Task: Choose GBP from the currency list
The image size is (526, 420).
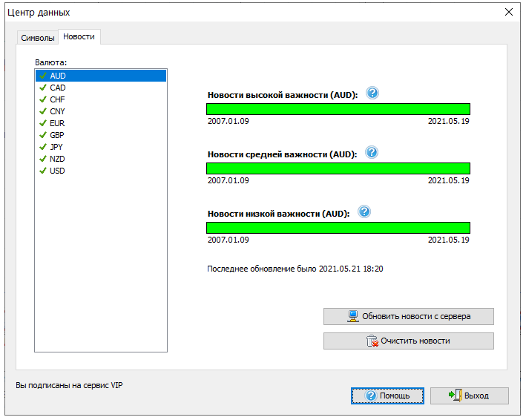Action: 58,135
